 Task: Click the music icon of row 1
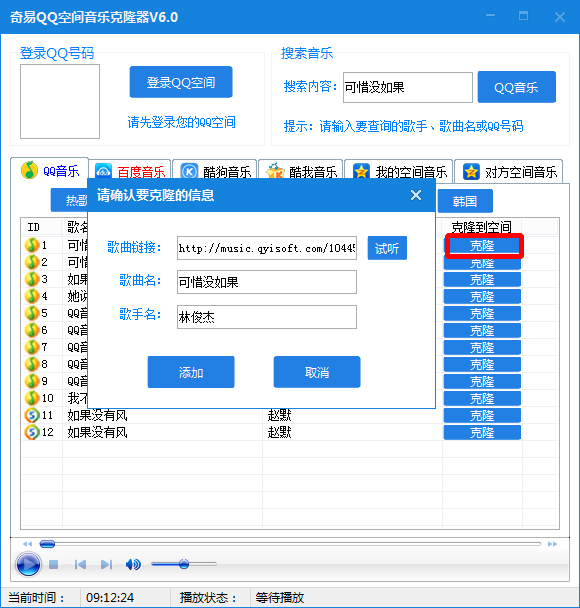tap(32, 245)
